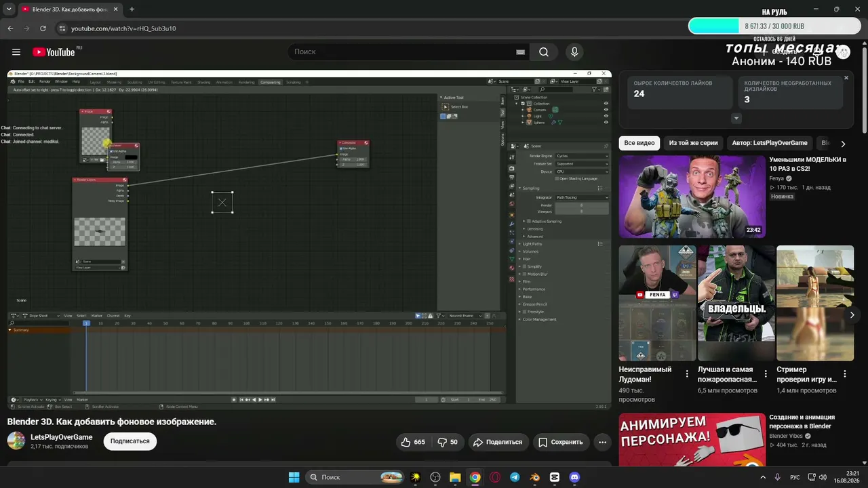The height and width of the screenshot is (488, 868).
Task: Start voice search with the microphone
Action: [574, 52]
